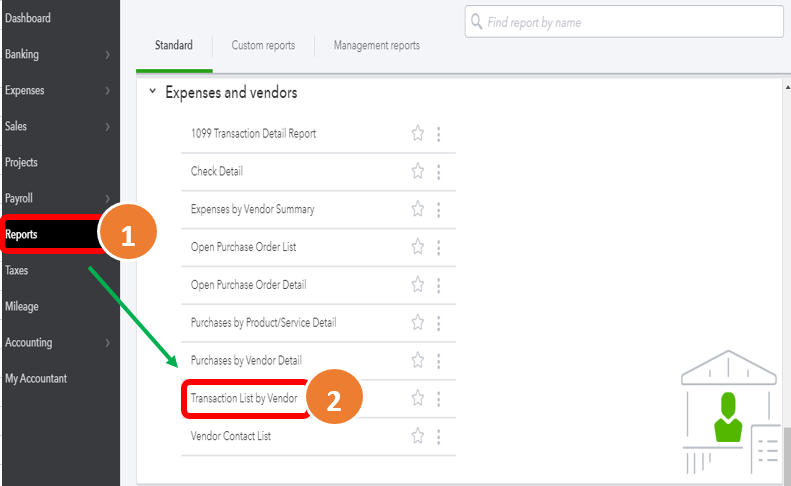Switch to the Custom reports tab
Viewport: 791px width, 486px height.
[x=263, y=46]
